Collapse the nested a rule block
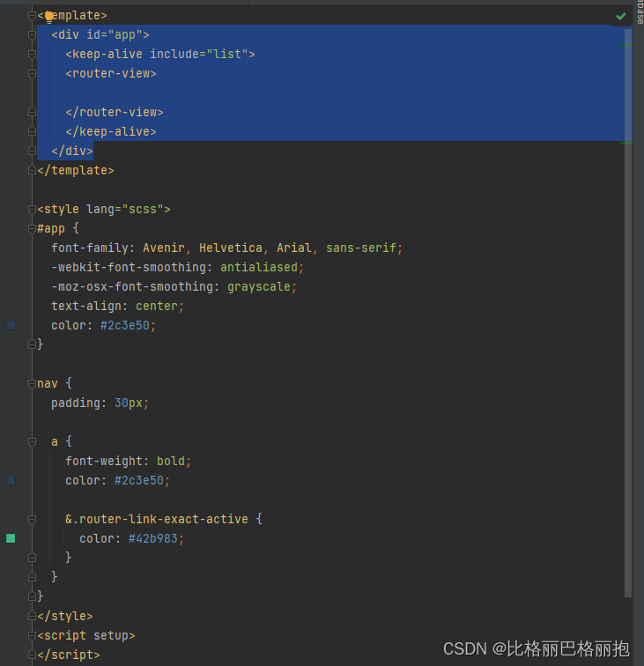644x666 pixels. tap(32, 441)
